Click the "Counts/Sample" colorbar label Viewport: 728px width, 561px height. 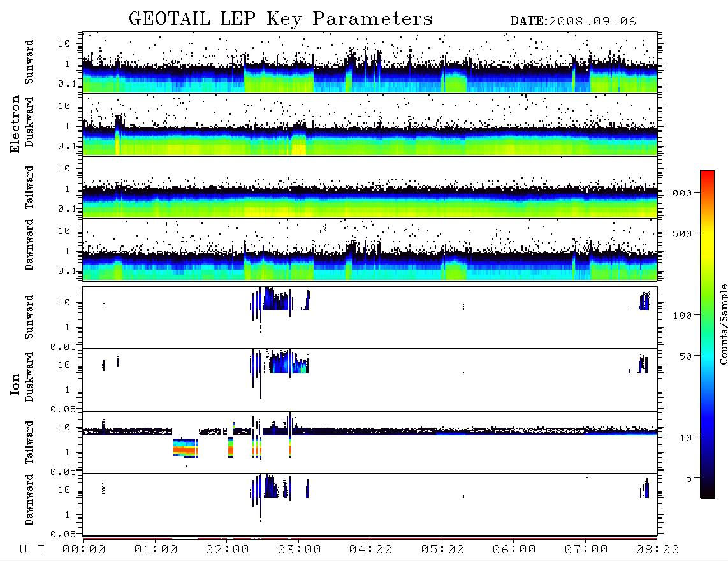click(x=724, y=324)
